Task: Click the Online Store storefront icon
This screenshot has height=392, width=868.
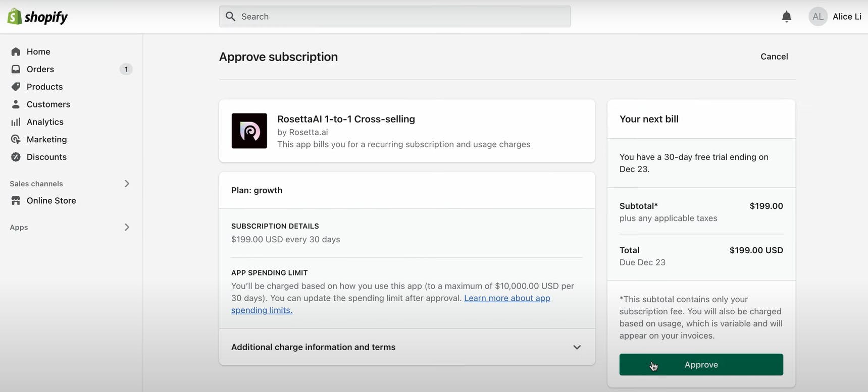Action: click(x=16, y=200)
